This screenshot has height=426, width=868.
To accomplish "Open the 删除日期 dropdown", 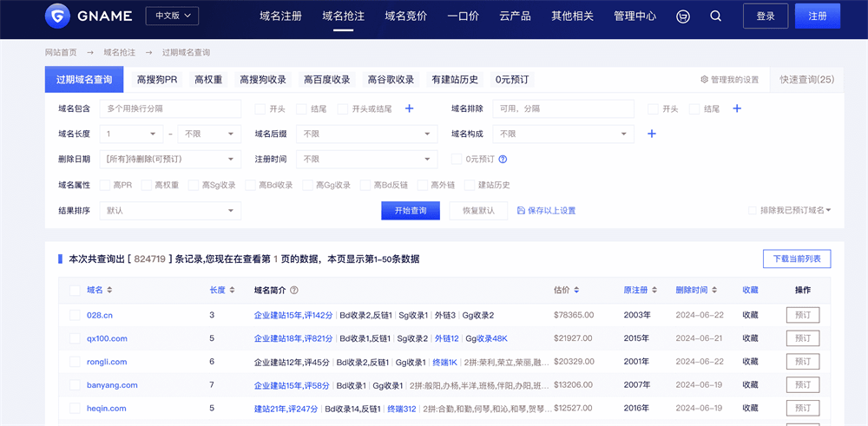I will pos(170,160).
